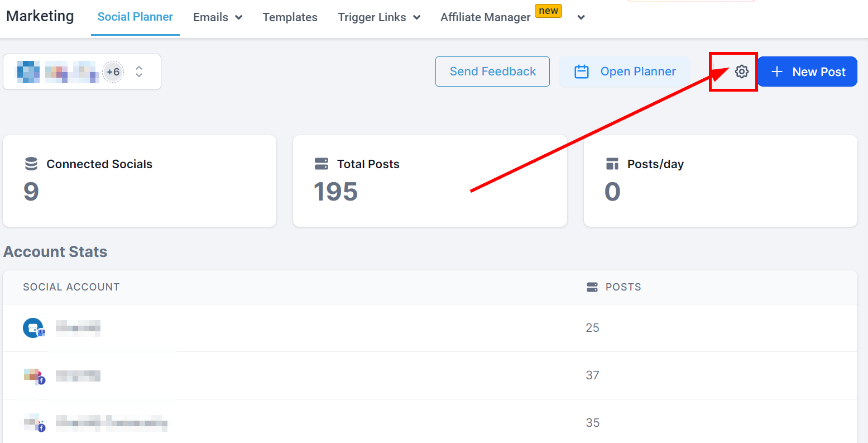Screen dimensions: 868x443
Task: Click the Send Feedback button
Action: pyautogui.click(x=492, y=72)
